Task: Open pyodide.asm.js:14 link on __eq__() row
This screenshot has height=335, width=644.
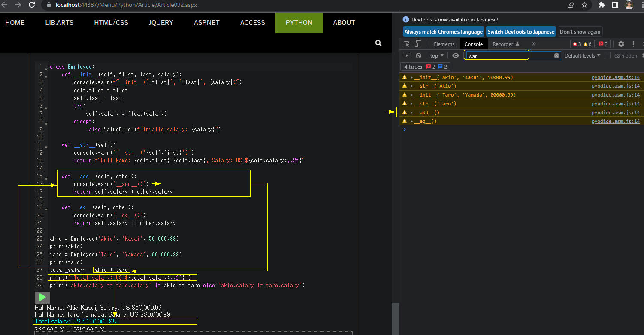Action: [615, 121]
